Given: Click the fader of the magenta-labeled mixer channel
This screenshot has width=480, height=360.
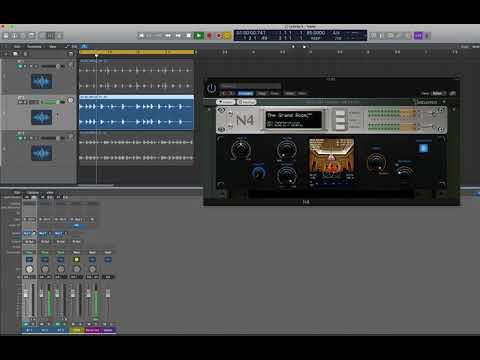Looking at the screenshot, I should 88,293.
